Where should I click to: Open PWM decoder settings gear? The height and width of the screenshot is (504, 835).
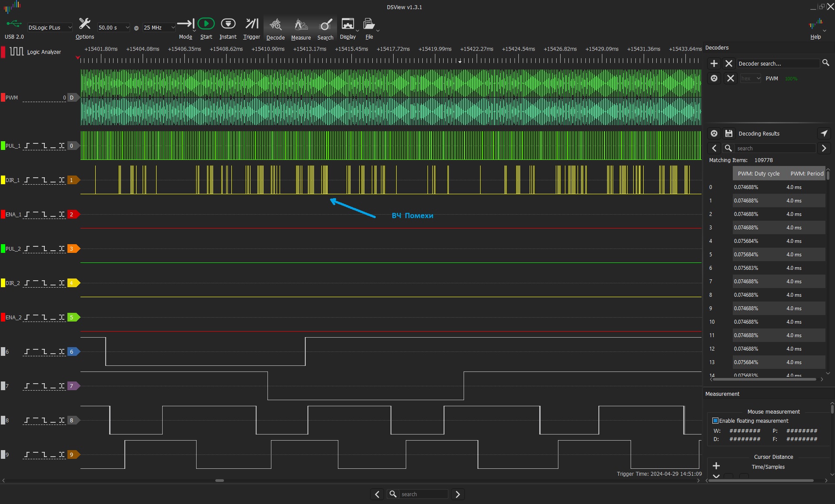[714, 78]
